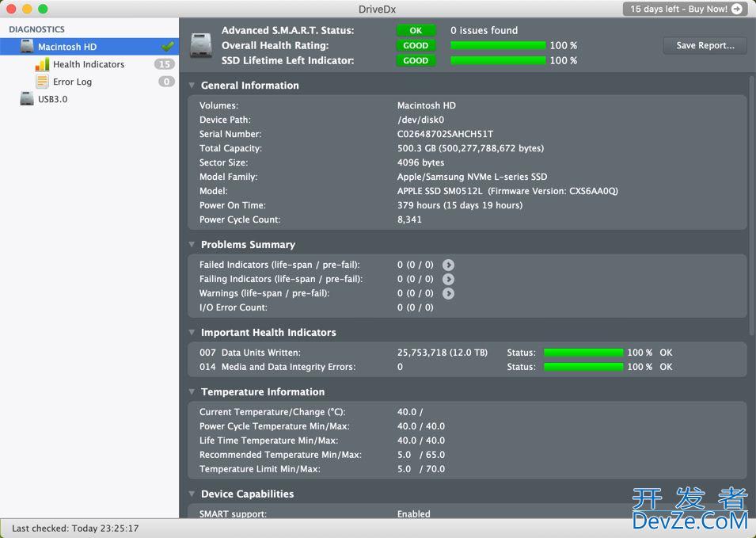Screen dimensions: 756x538
Task: Click Apple/Samsung NVMe L-series SSD text
Action: click(472, 177)
